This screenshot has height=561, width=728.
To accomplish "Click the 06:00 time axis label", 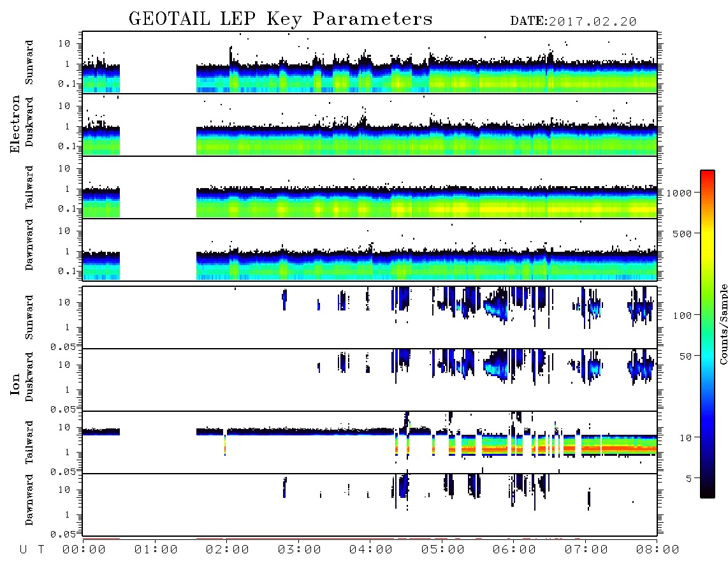I will 514,550.
